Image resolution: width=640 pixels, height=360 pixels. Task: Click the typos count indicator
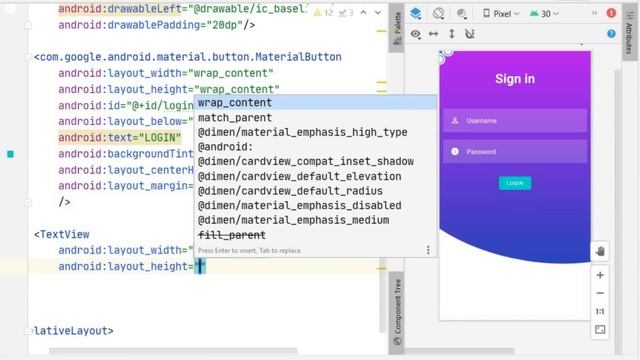tap(346, 13)
